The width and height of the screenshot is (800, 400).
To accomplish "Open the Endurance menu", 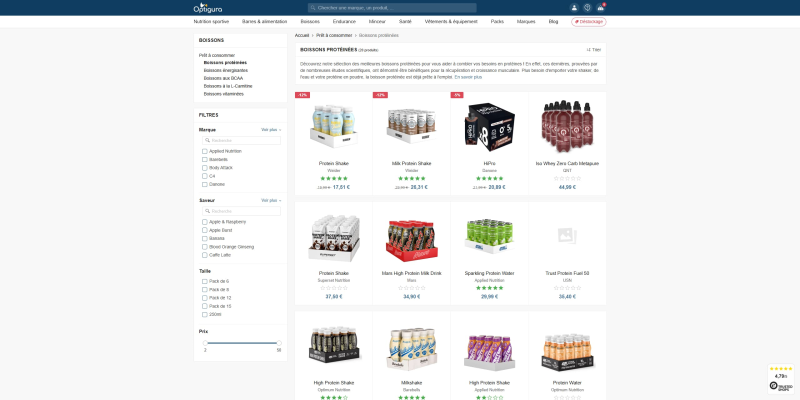I will [344, 22].
